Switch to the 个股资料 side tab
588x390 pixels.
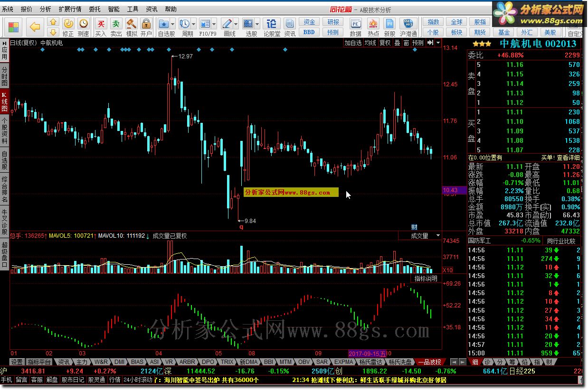click(5, 130)
